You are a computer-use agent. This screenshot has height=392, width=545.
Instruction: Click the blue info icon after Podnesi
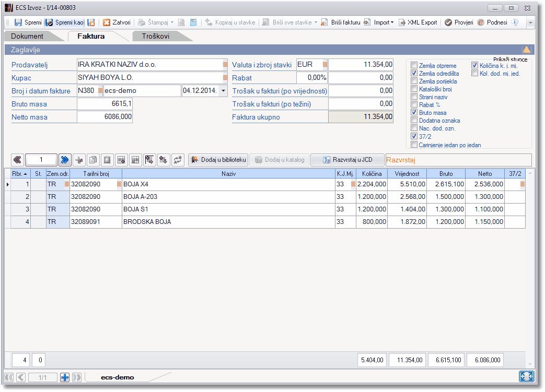[x=515, y=22]
